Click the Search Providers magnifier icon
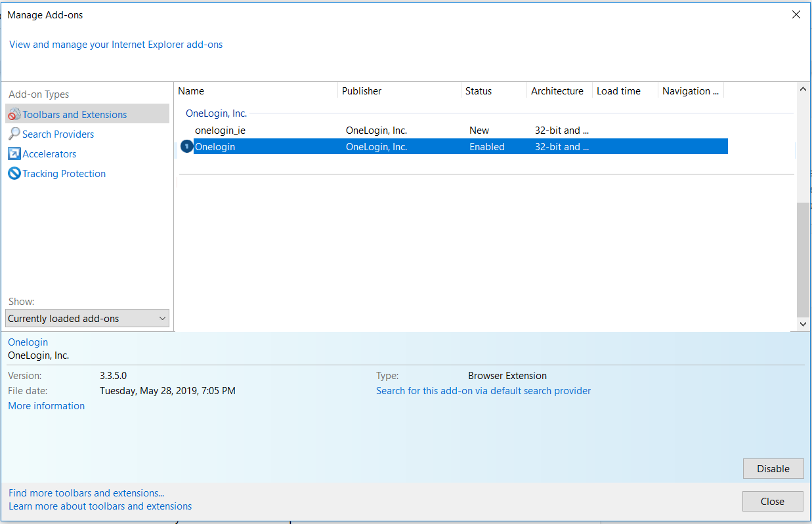Viewport: 812px width, 524px height. (x=14, y=134)
